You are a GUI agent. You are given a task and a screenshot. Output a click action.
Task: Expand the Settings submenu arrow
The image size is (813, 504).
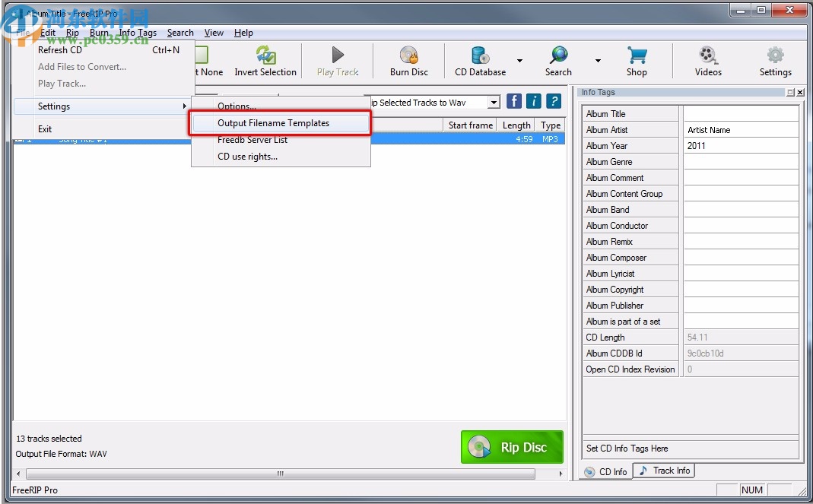point(185,106)
